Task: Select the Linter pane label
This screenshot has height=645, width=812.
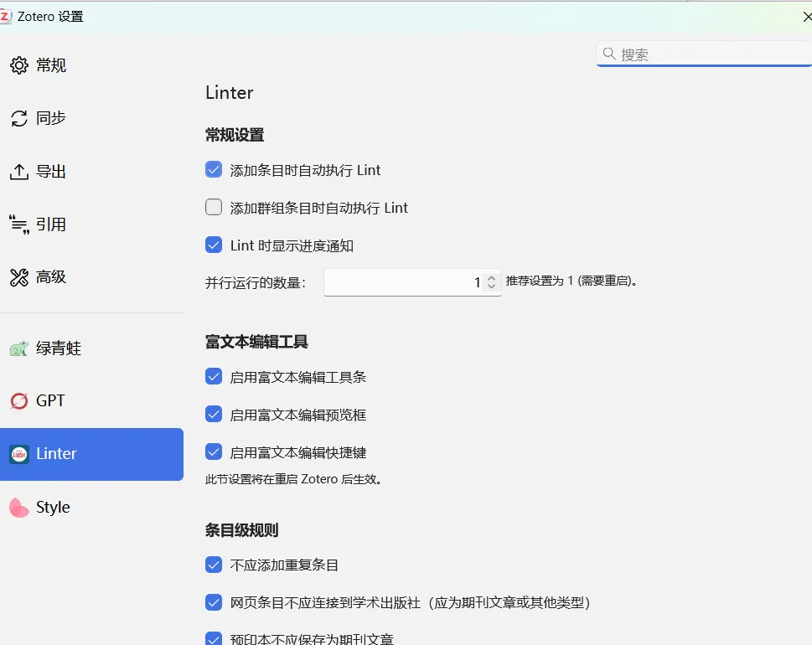Action: [56, 454]
